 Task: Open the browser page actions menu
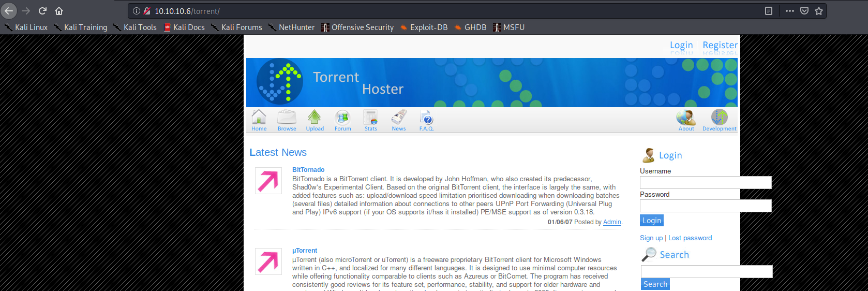click(789, 11)
